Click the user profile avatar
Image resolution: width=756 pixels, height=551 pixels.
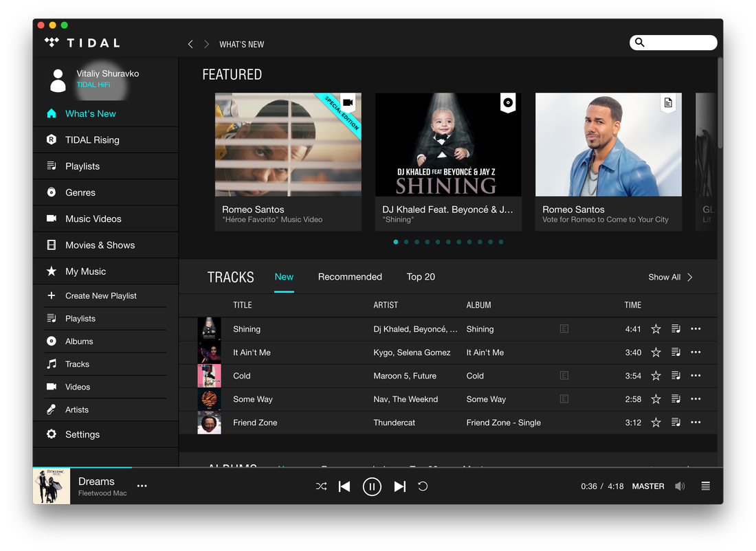(58, 80)
